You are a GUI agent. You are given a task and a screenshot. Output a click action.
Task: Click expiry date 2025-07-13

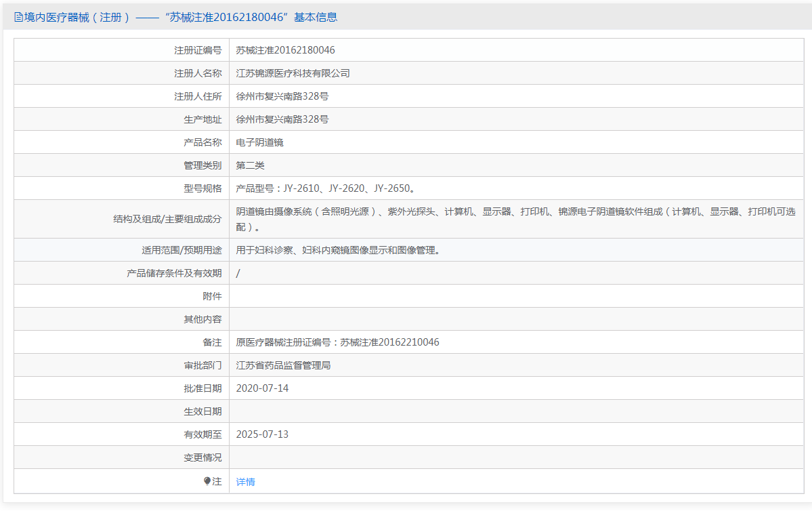[262, 434]
